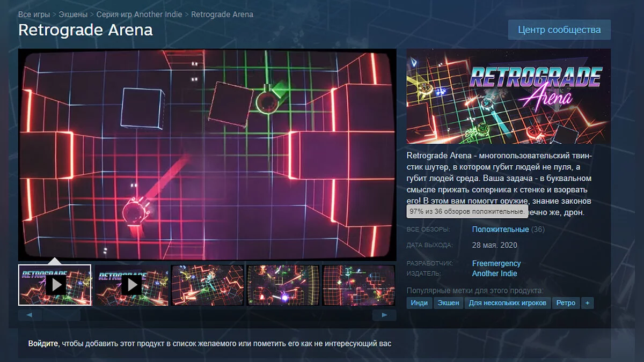Screen dimensions: 644x362
Task: Play the first trailer video thumbnail
Action: (55, 285)
